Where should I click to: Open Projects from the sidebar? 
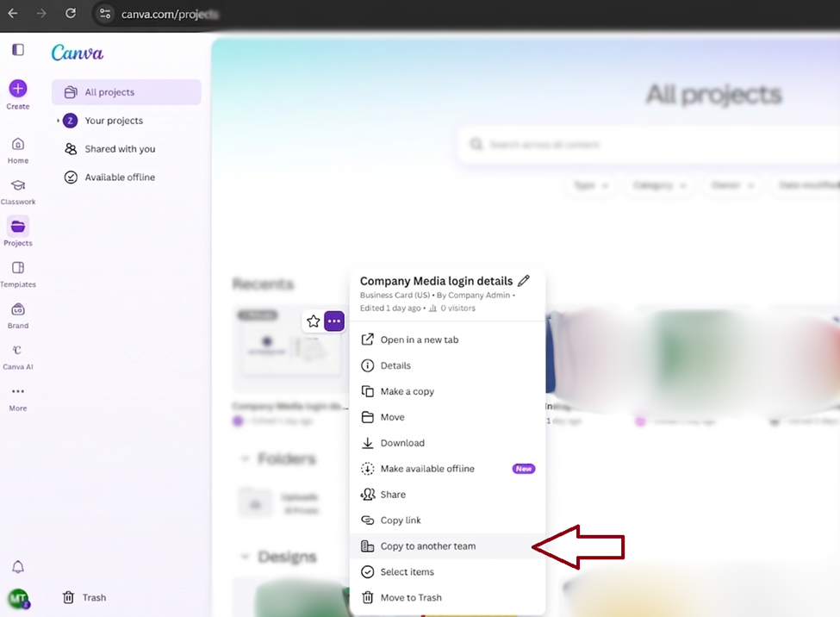point(17,229)
